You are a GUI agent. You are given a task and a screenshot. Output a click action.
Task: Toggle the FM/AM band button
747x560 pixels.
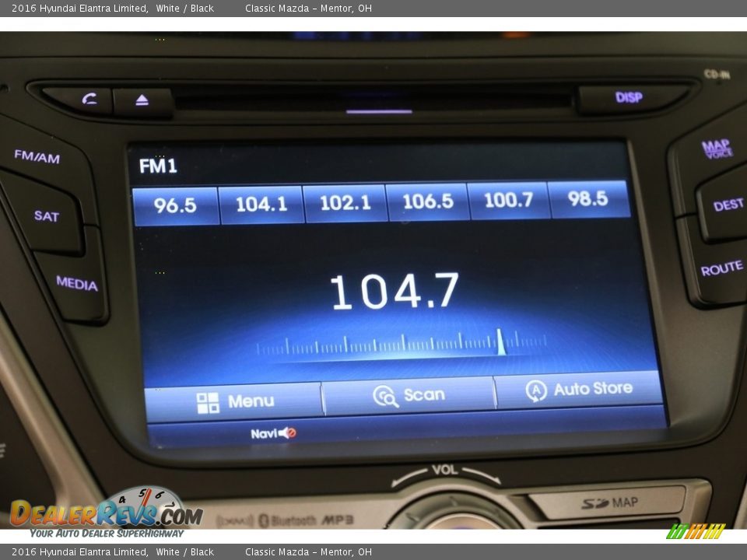pyautogui.click(x=37, y=156)
